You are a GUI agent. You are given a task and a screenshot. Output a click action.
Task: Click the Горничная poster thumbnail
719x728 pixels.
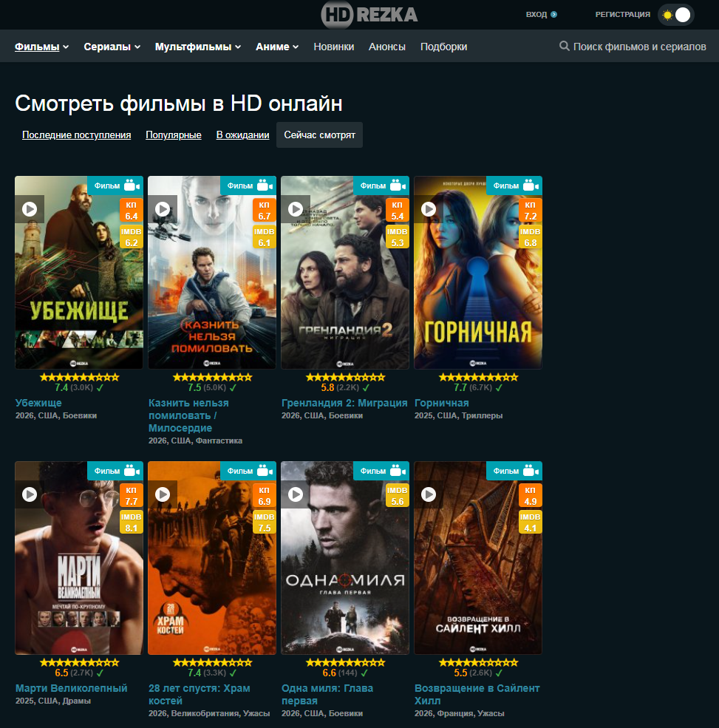478,273
